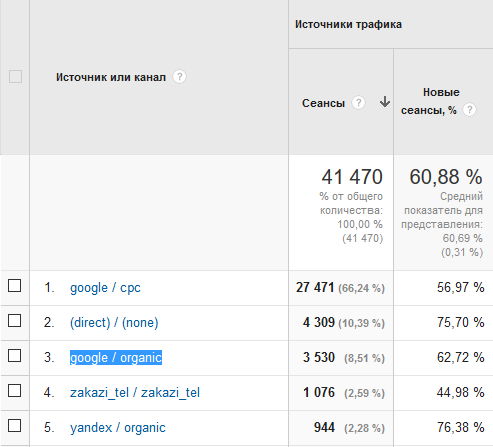493x447 pixels.
Task: Sort by the Сеансы column header
Action: [x=323, y=103]
